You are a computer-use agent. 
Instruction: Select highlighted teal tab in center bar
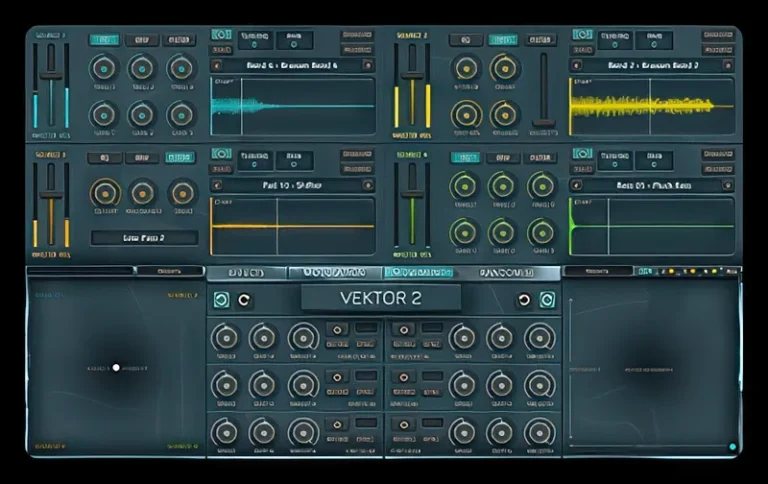click(x=419, y=273)
